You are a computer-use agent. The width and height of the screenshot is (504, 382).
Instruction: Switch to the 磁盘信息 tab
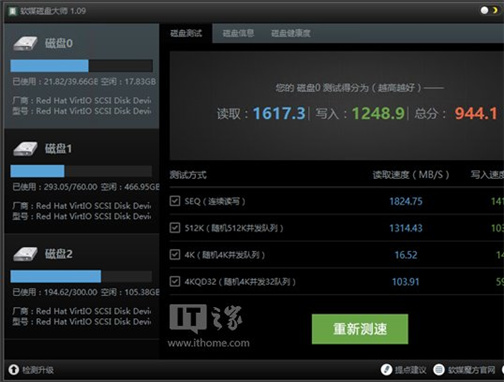click(x=238, y=33)
